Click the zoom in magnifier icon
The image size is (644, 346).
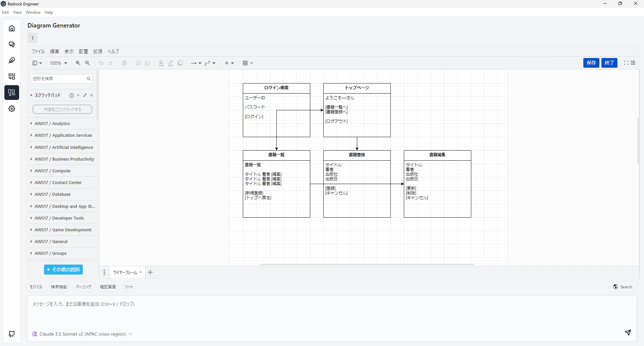pyautogui.click(x=78, y=63)
